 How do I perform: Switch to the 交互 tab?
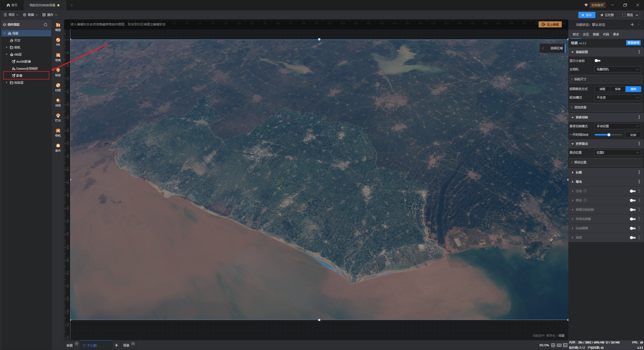tap(586, 34)
